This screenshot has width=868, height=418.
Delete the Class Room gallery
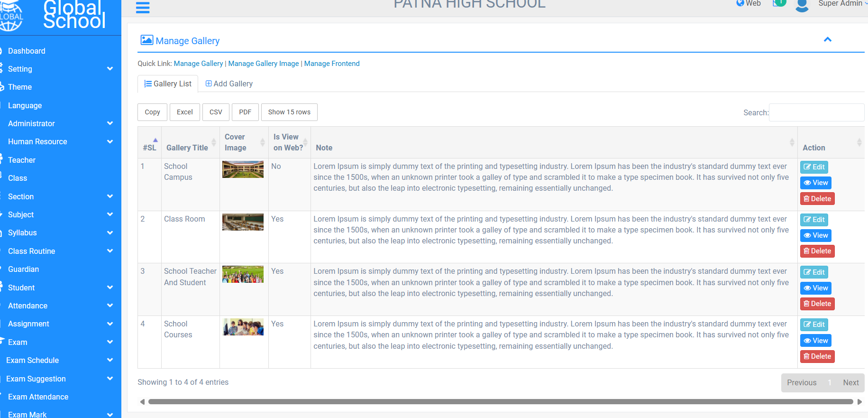(x=817, y=251)
